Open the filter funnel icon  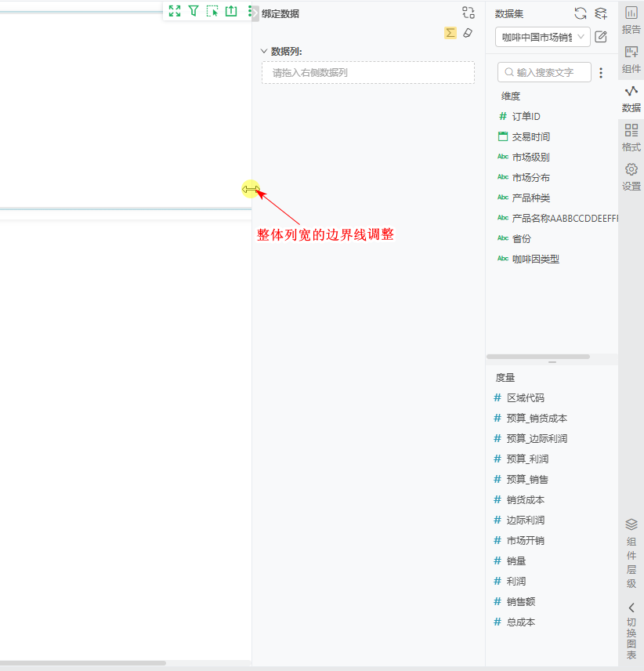pyautogui.click(x=194, y=11)
